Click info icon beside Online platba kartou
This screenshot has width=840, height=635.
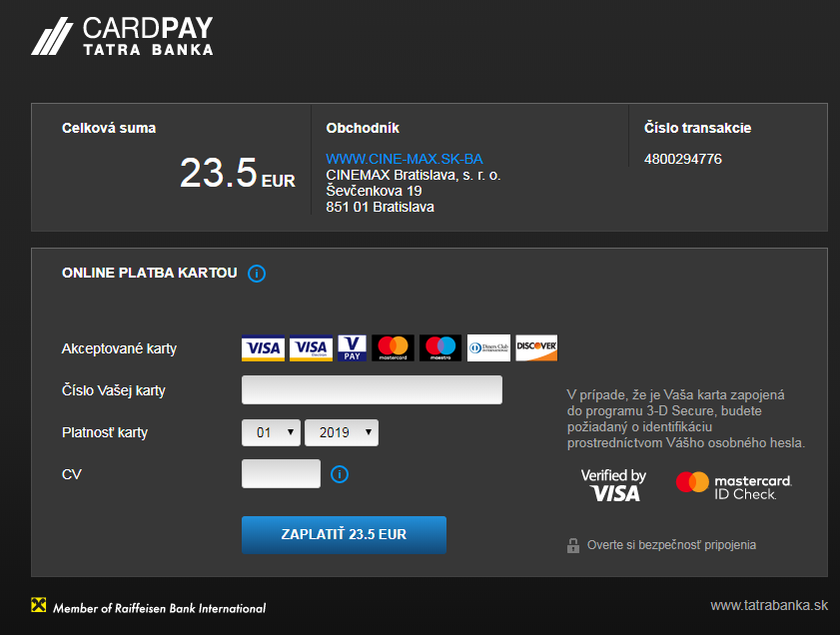257,274
